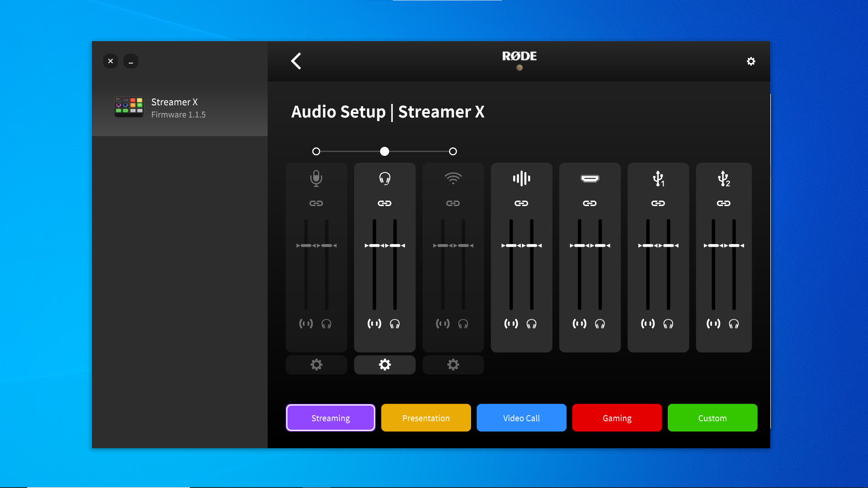Mute headphone monitor on sound waveform channel
Image resolution: width=868 pixels, height=488 pixels.
pos(532,324)
